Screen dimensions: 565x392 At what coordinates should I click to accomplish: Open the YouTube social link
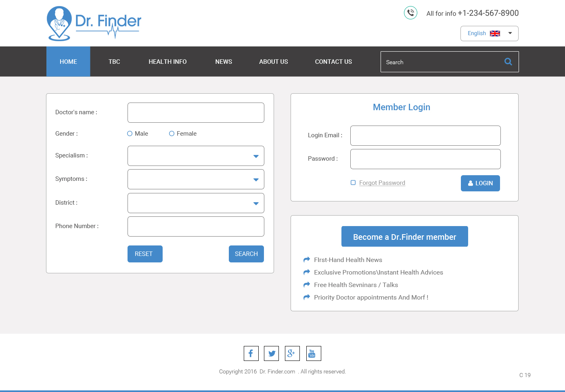[x=314, y=354]
